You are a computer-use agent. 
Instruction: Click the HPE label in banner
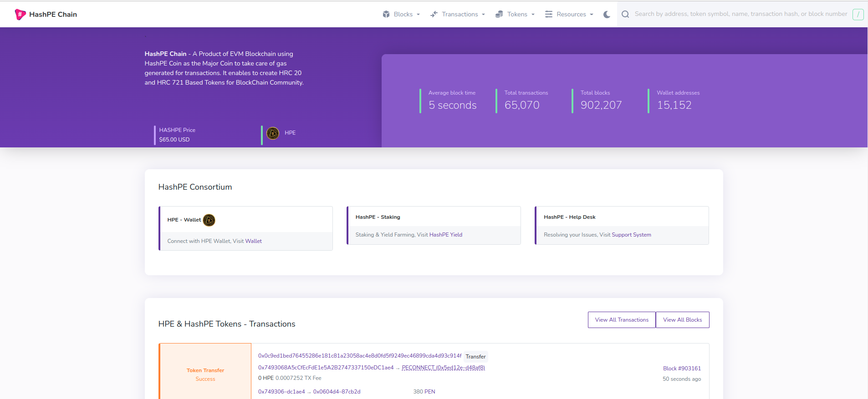290,133
